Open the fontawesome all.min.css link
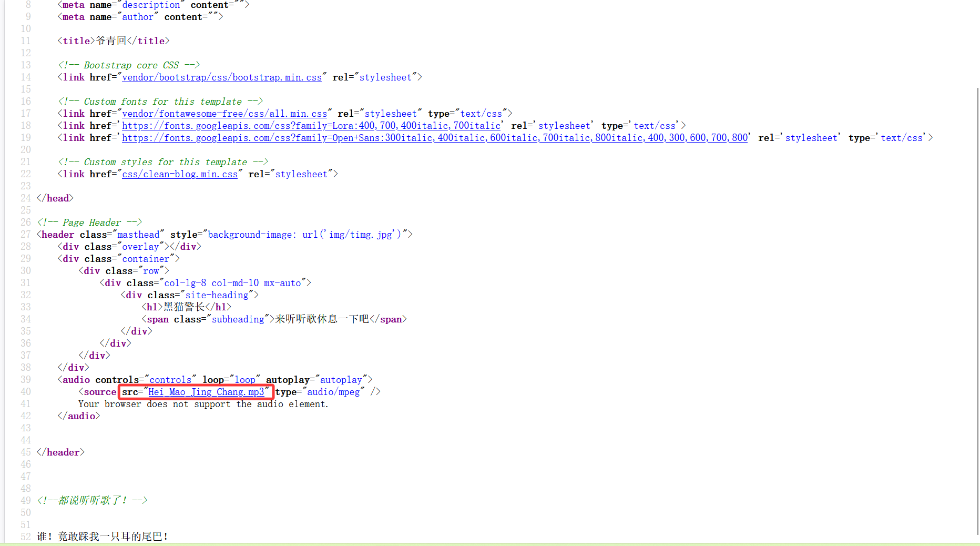The image size is (980, 546). (224, 113)
